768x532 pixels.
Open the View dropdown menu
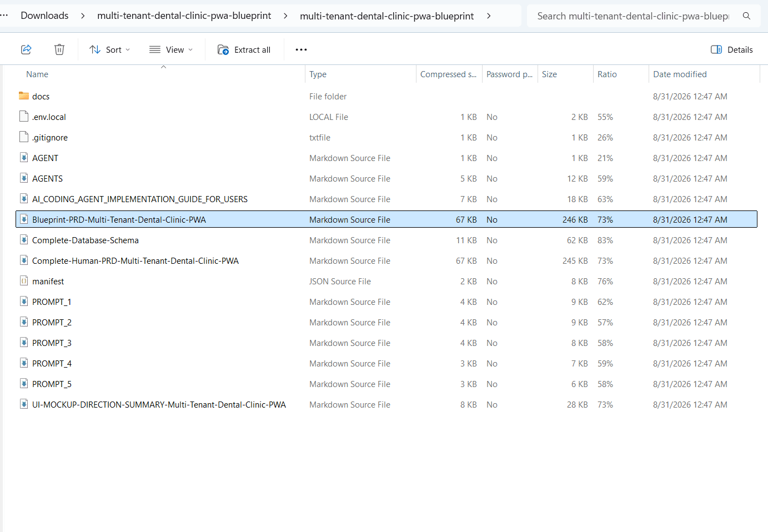pyautogui.click(x=171, y=49)
